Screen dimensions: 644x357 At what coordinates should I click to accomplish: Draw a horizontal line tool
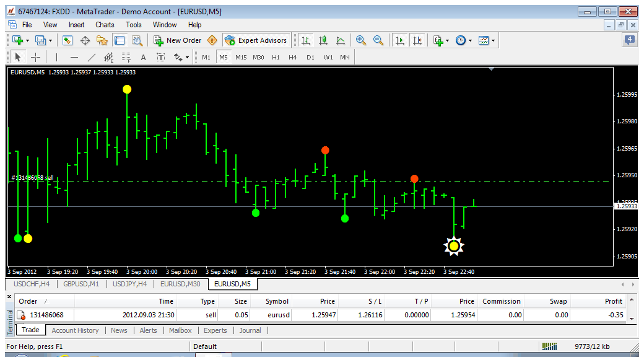[x=74, y=57]
